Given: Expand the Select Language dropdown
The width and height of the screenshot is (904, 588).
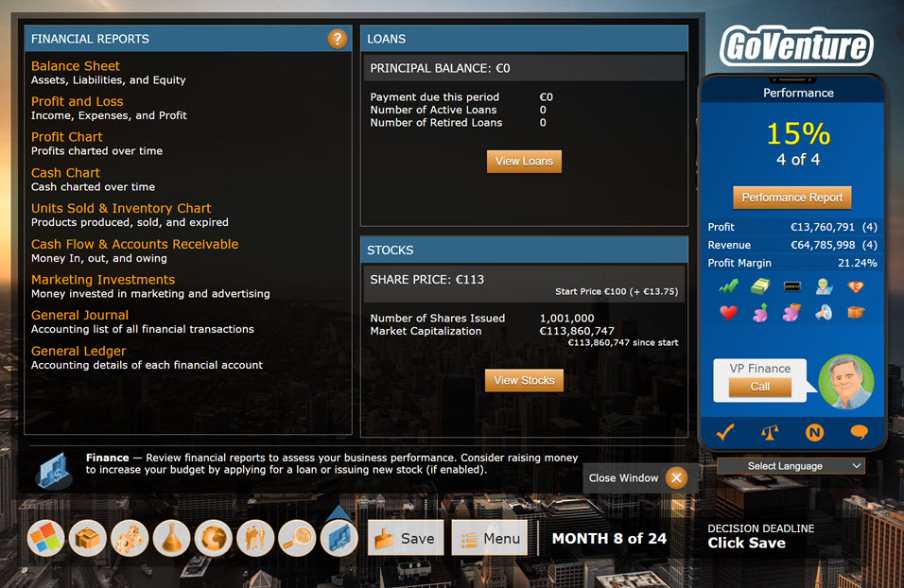Looking at the screenshot, I should click(x=791, y=466).
